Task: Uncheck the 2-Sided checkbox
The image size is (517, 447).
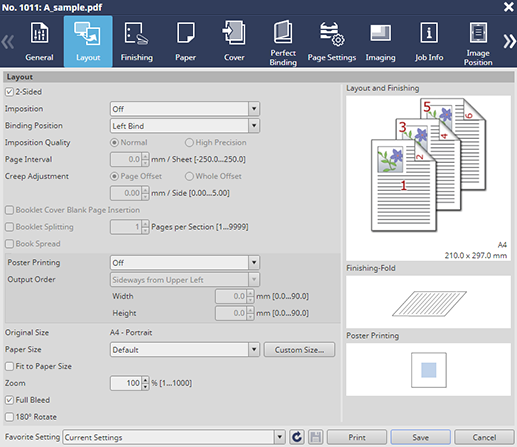Action: (9, 92)
